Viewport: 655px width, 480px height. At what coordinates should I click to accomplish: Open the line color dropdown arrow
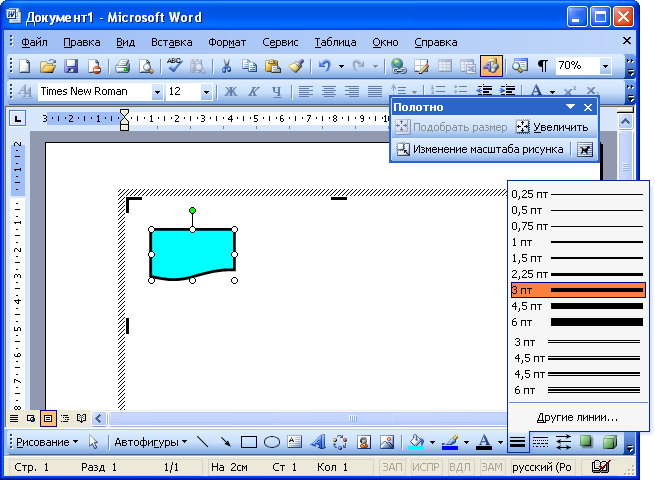(x=466, y=442)
